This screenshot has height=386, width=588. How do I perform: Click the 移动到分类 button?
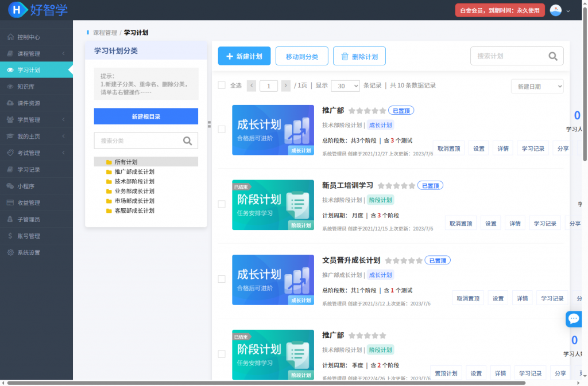pyautogui.click(x=302, y=56)
